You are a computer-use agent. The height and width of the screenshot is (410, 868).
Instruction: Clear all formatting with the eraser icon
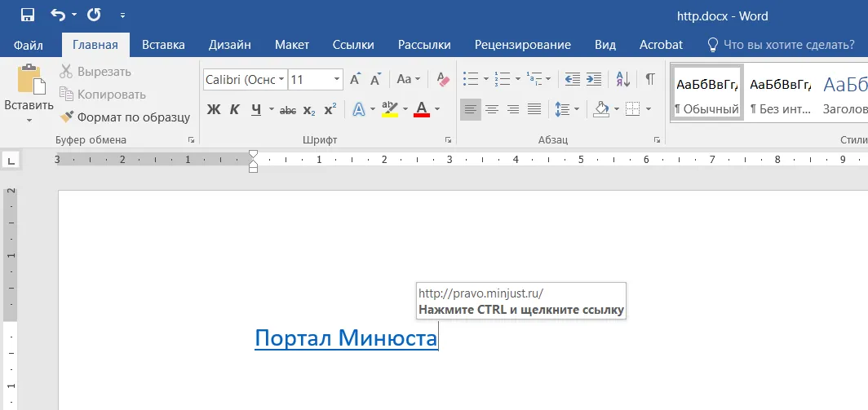pos(443,79)
